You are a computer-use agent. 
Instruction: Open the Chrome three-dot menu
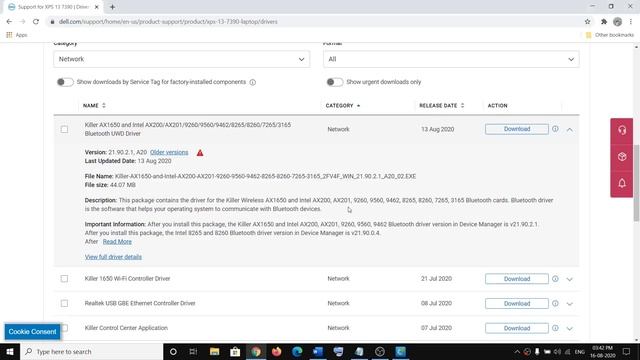point(631,22)
